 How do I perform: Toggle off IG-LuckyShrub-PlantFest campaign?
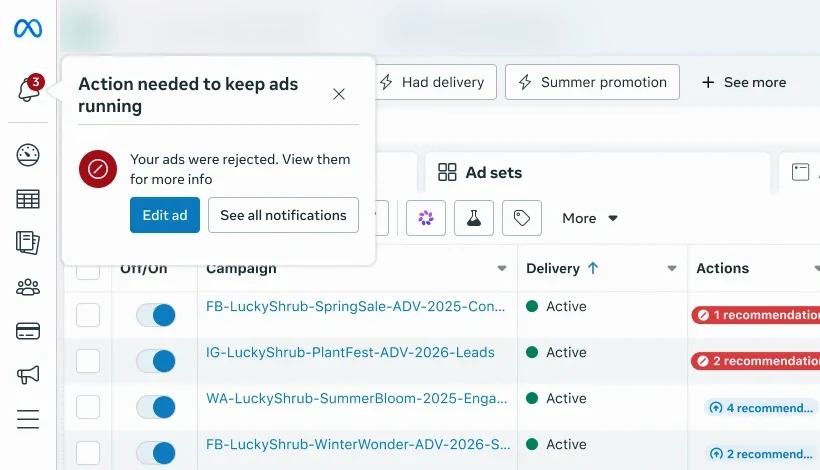[x=156, y=361]
